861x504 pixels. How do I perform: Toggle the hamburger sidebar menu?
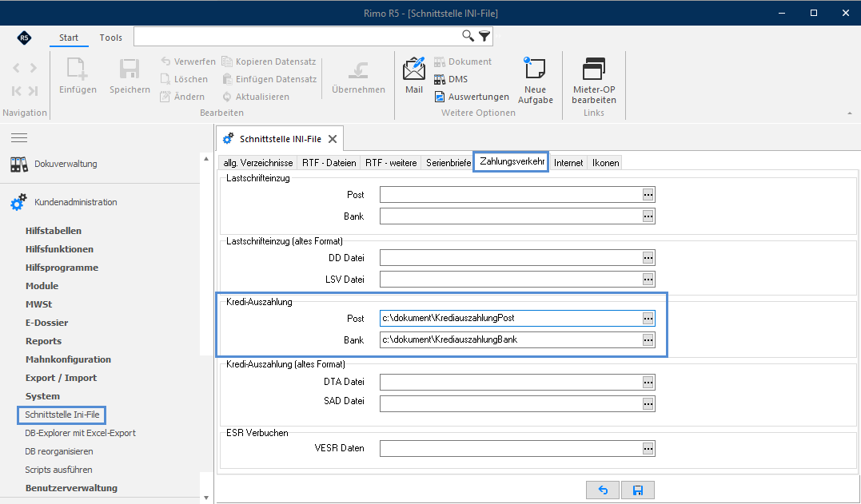coord(19,137)
